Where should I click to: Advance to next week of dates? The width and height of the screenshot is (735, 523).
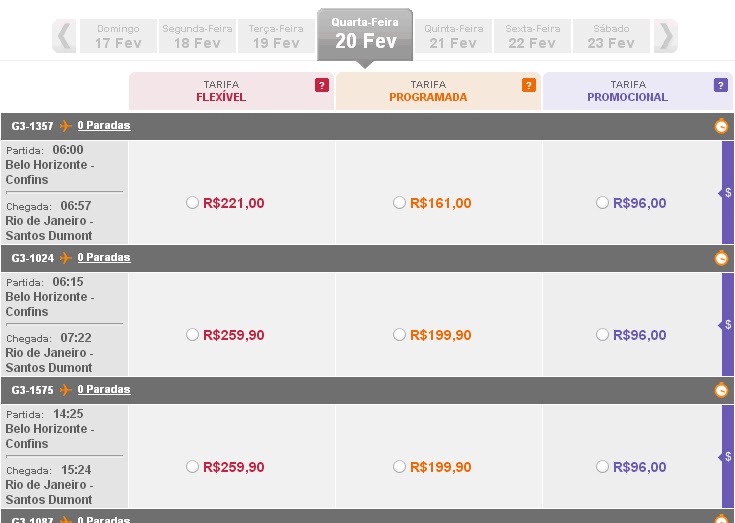pyautogui.click(x=666, y=37)
